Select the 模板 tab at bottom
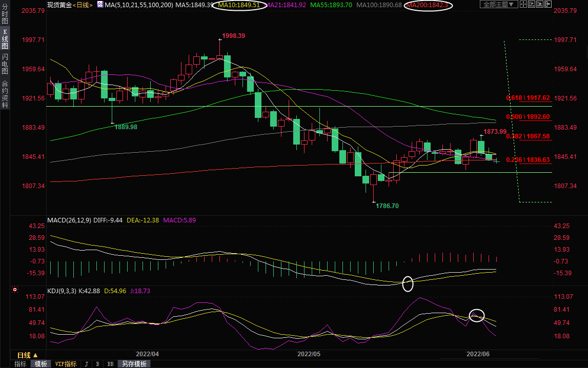This screenshot has height=368, width=588. pyautogui.click(x=41, y=364)
